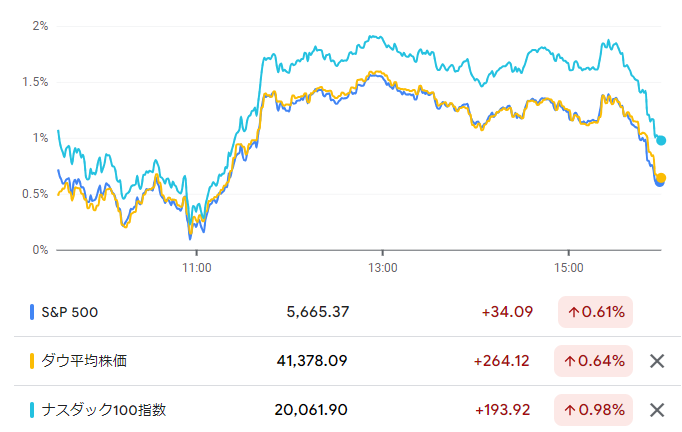Click the S&P 500 point change +34.09
This screenshot has width=682, height=432.
point(507,312)
